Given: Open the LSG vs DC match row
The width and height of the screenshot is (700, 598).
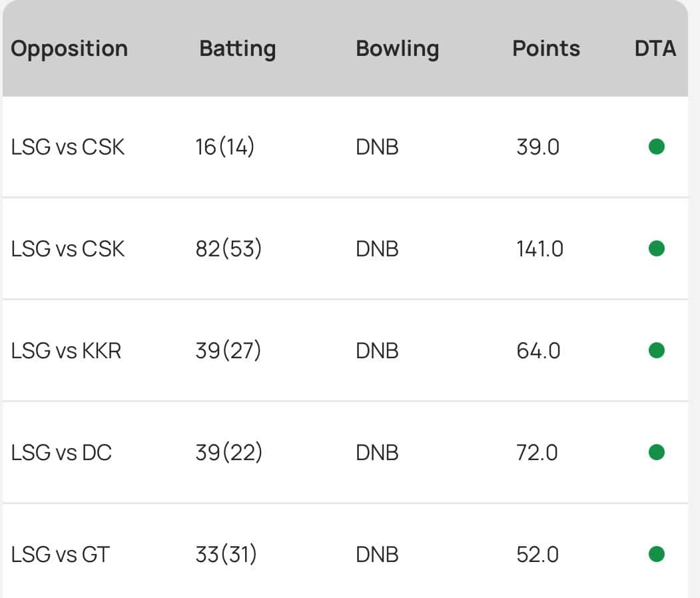Looking at the screenshot, I should click(x=61, y=453).
